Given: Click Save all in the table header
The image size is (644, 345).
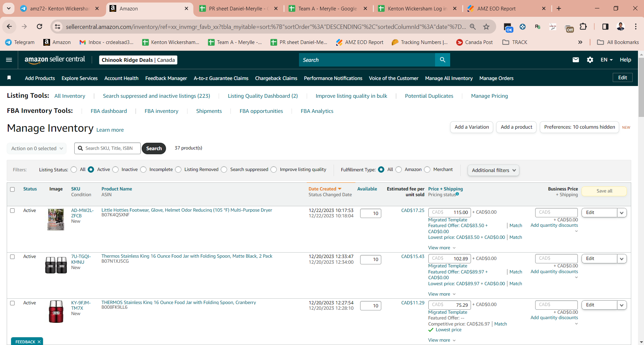Looking at the screenshot, I should [x=604, y=191].
